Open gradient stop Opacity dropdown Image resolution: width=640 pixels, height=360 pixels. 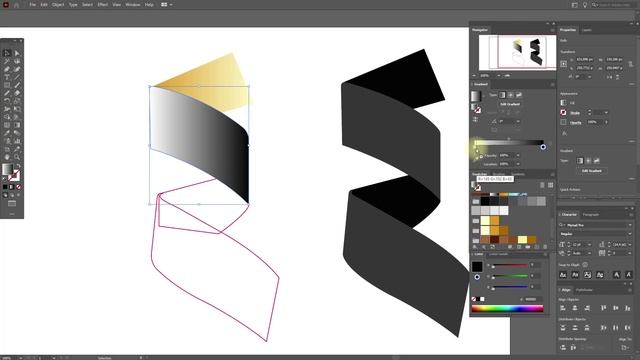518,156
